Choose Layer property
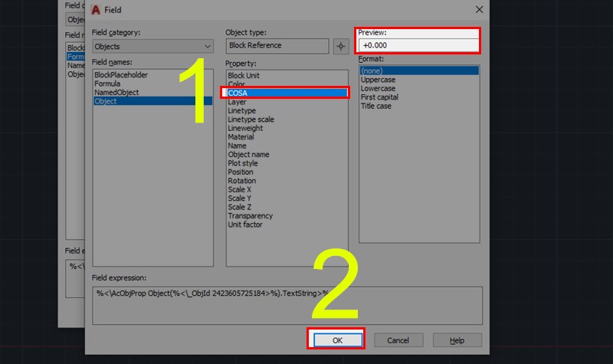The image size is (613, 364). pos(237,102)
